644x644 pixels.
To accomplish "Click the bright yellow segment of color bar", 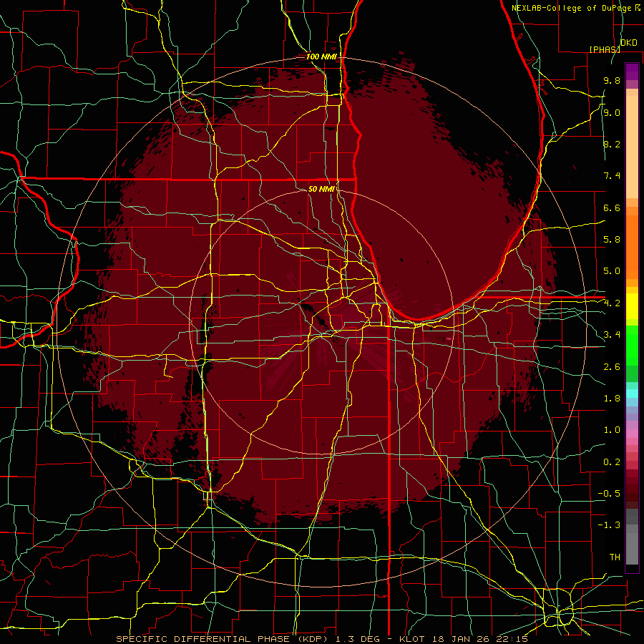I will pos(632,306).
